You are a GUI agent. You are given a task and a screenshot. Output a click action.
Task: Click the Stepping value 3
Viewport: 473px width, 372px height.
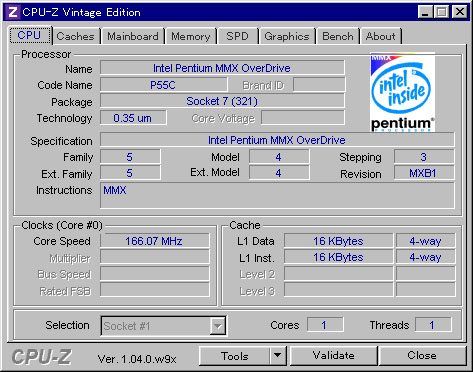tap(424, 157)
